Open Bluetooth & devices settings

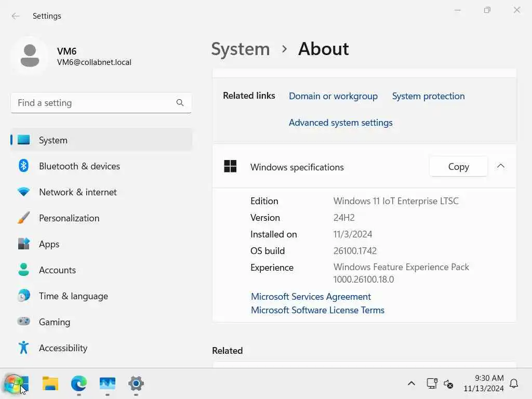point(101,166)
